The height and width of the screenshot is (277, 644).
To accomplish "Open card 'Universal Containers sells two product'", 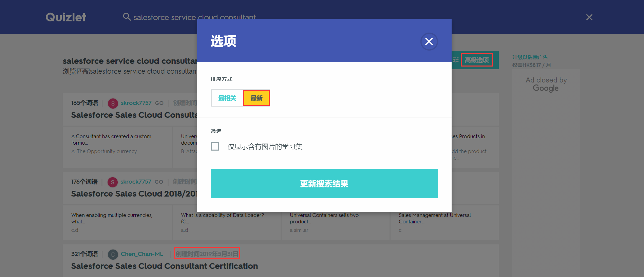I will (x=336, y=223).
